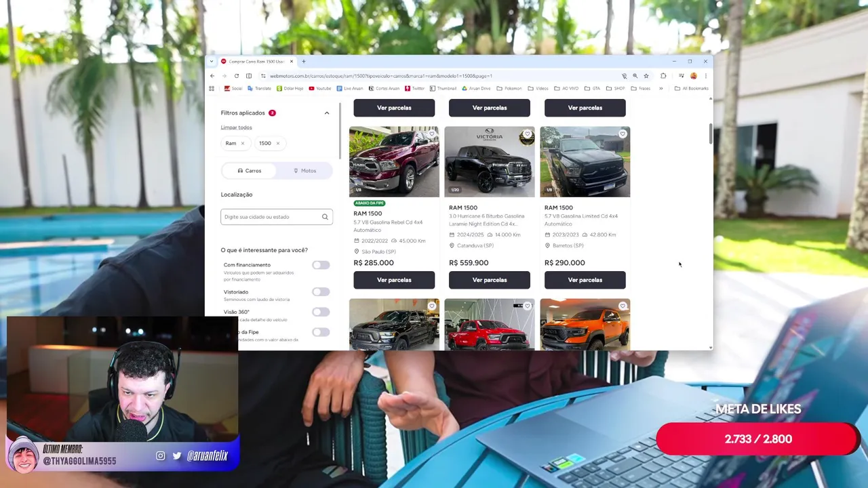Open the Social bookmark

click(233, 88)
